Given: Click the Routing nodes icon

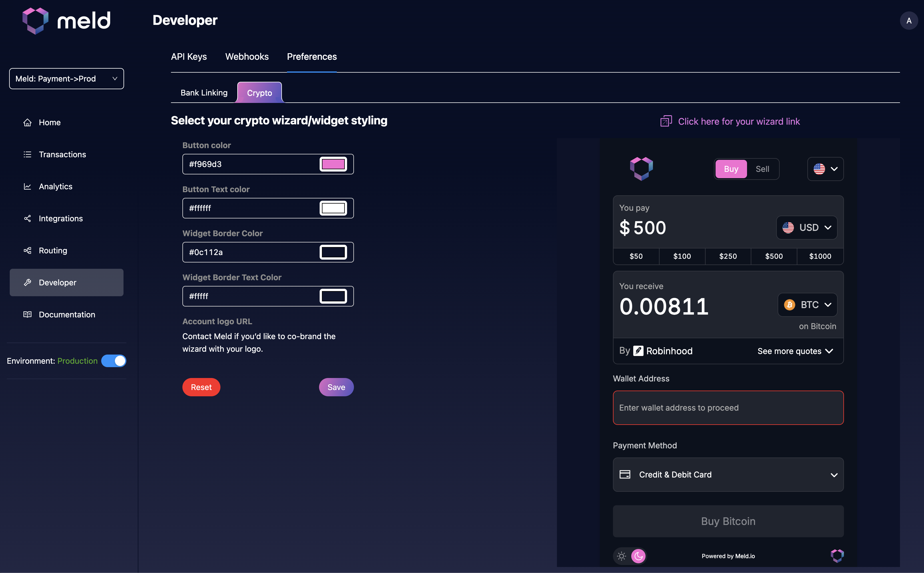Looking at the screenshot, I should coord(27,250).
